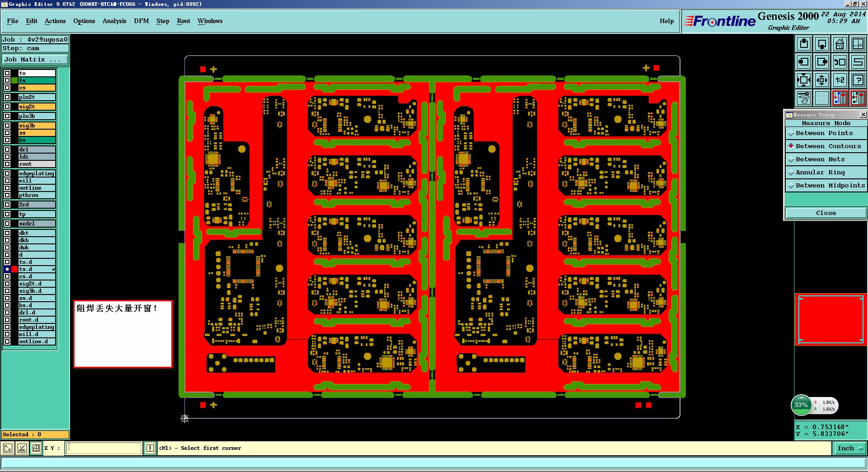Click the angle measurement mode icon

click(22, 448)
